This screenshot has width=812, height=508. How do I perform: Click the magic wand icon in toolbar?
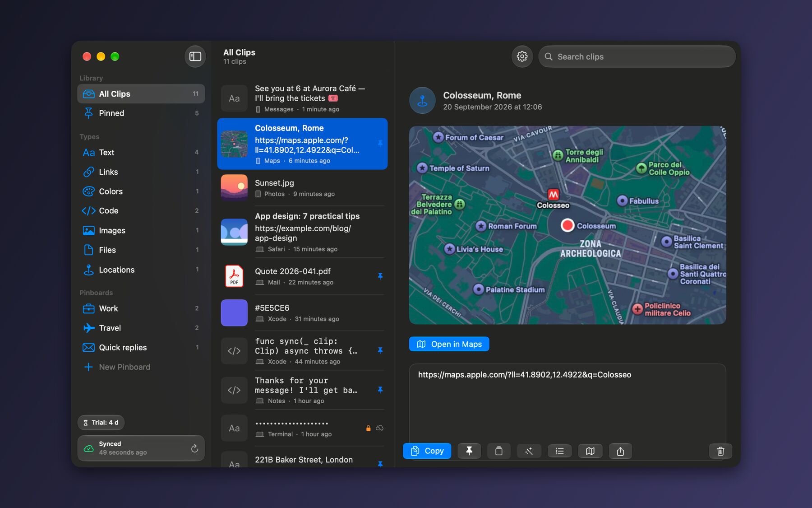click(529, 451)
